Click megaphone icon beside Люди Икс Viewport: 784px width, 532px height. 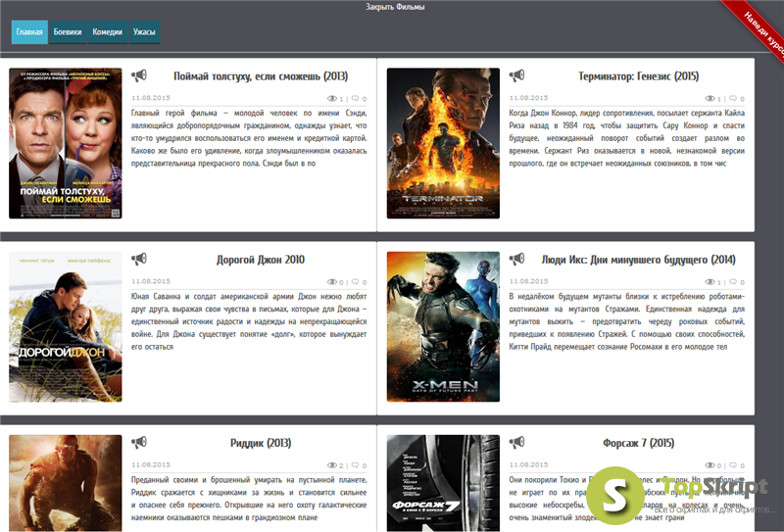click(517, 259)
